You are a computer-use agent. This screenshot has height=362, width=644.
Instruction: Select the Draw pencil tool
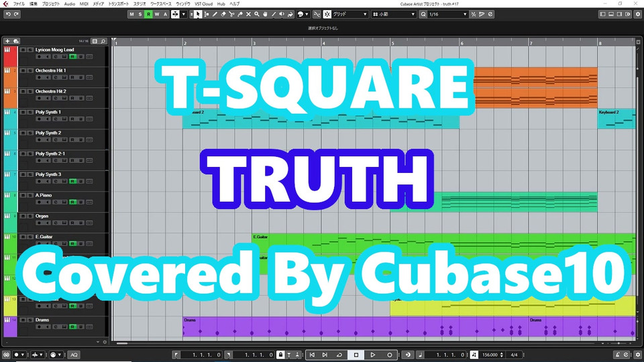click(215, 14)
